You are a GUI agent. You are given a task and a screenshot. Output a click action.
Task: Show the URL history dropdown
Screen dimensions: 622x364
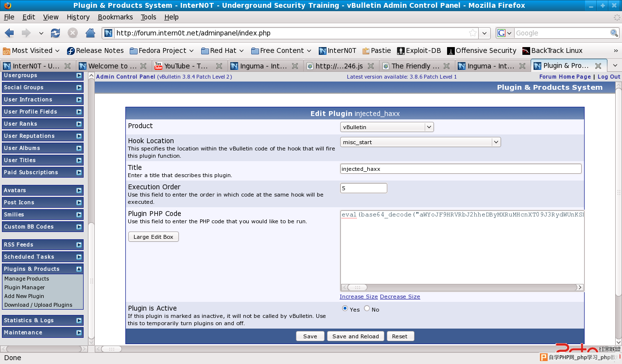(x=484, y=33)
